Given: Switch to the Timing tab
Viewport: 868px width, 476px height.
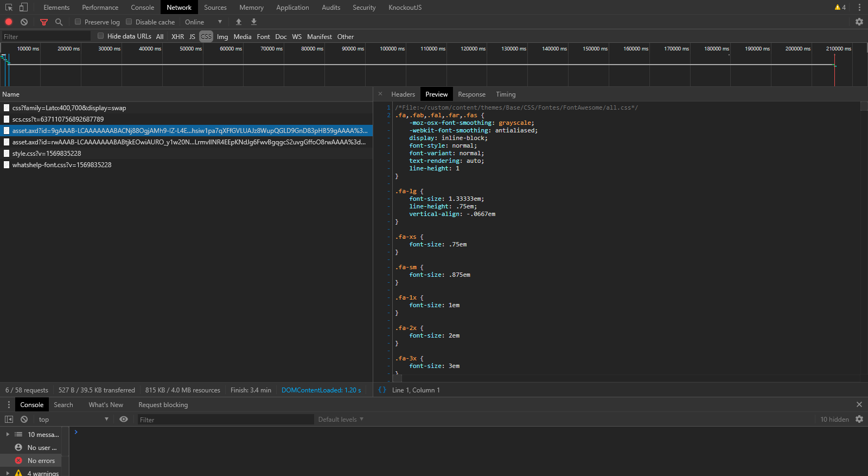Looking at the screenshot, I should 506,94.
